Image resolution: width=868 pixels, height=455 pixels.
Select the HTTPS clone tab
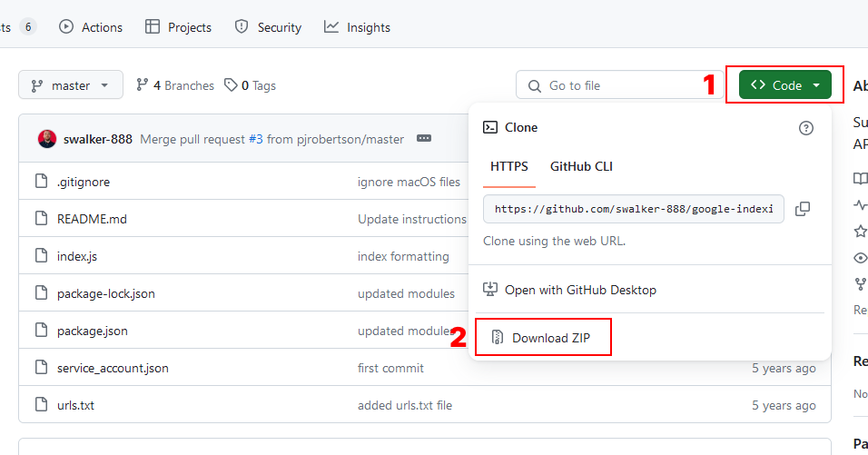(508, 166)
